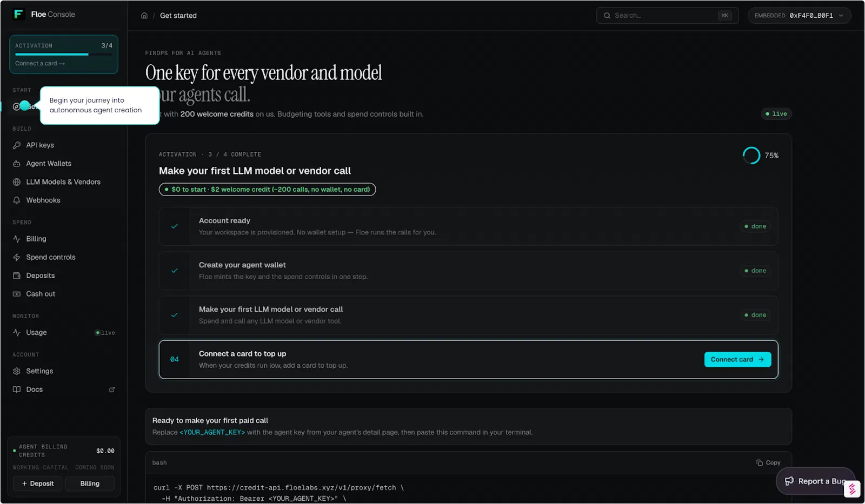
Task: Click the megaphone icon on Report a Bug
Action: pyautogui.click(x=789, y=481)
